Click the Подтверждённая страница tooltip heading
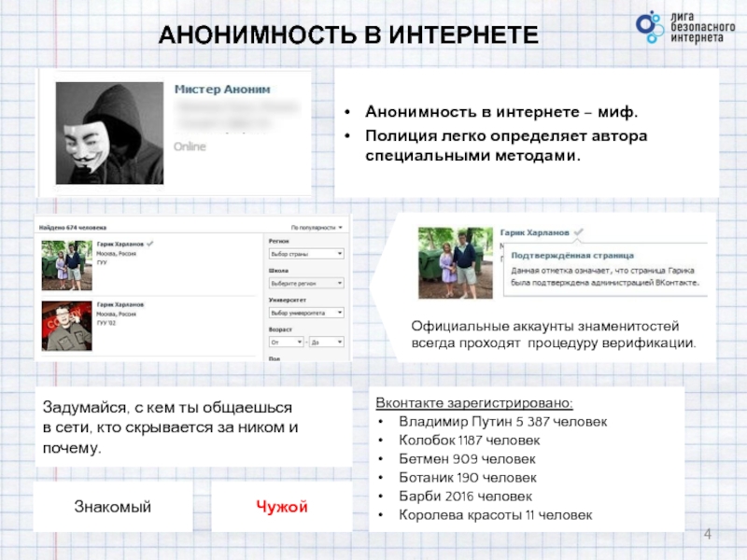 click(572, 255)
